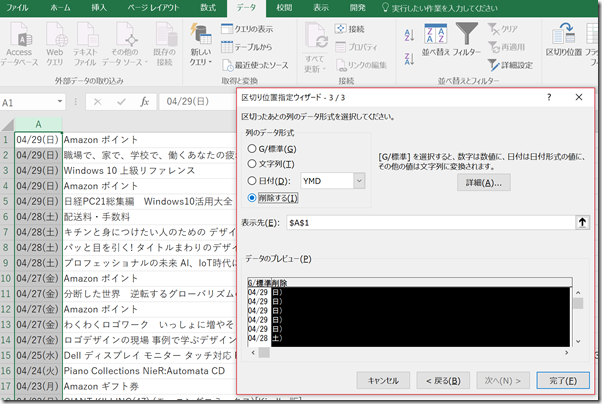602x404 pixels.
Task: Select the G/標準(G) radio button
Action: click(252, 149)
